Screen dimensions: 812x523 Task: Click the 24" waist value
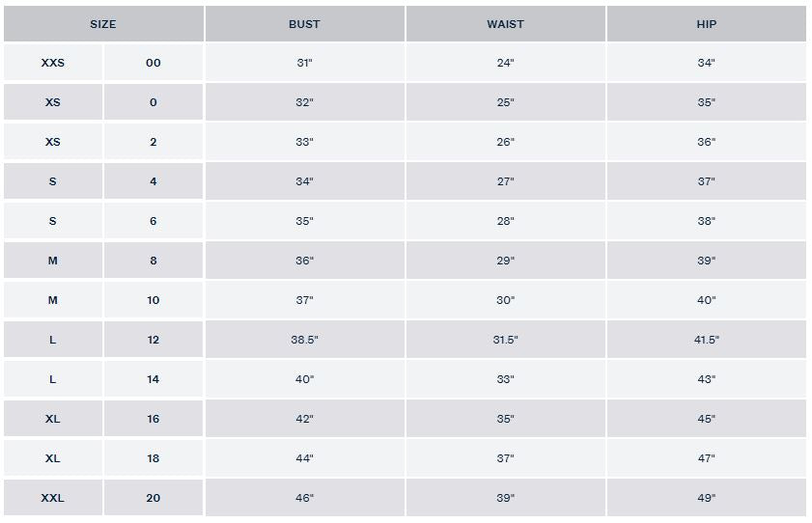tap(505, 63)
